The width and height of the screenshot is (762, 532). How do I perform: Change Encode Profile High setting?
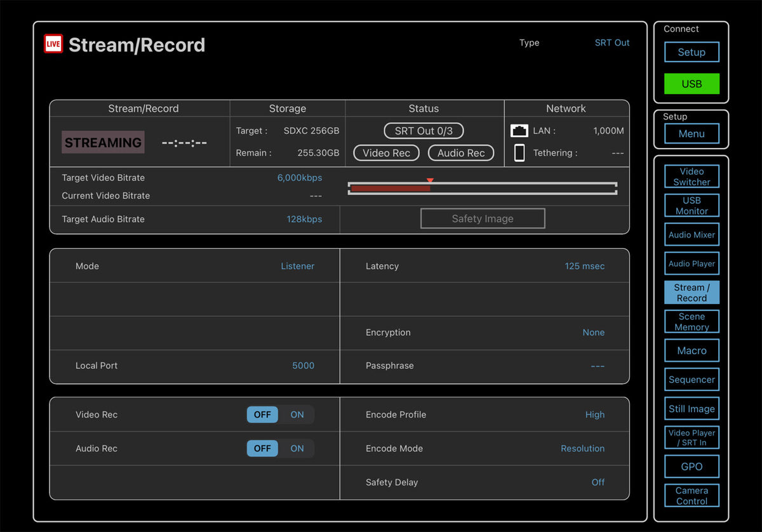tap(594, 415)
